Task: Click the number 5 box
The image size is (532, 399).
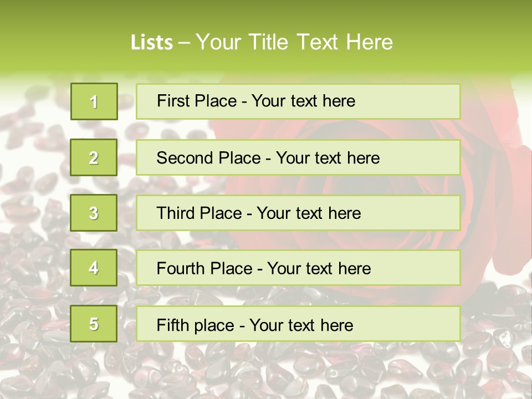Action: [x=94, y=324]
